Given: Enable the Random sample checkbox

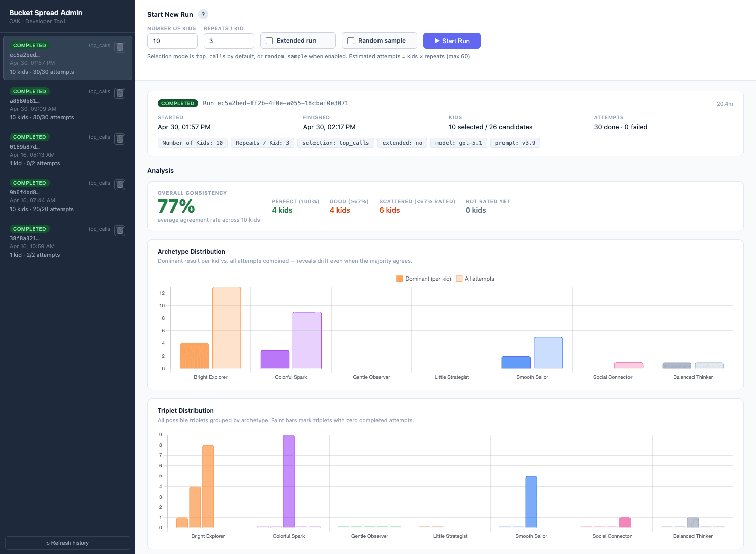Looking at the screenshot, I should pos(351,41).
